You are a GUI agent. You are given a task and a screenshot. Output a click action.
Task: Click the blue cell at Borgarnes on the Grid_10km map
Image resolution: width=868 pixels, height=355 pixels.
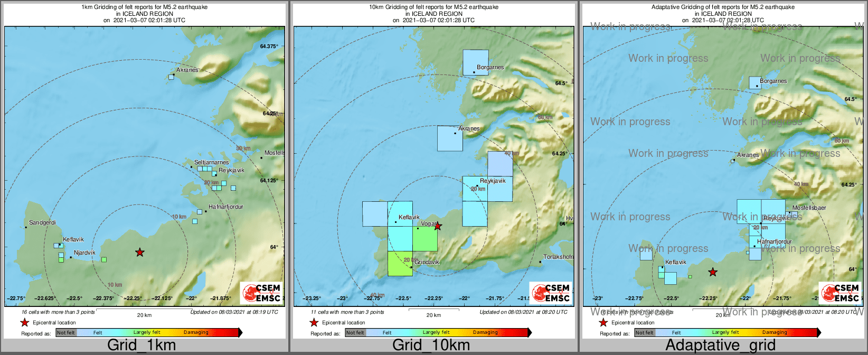476,63
